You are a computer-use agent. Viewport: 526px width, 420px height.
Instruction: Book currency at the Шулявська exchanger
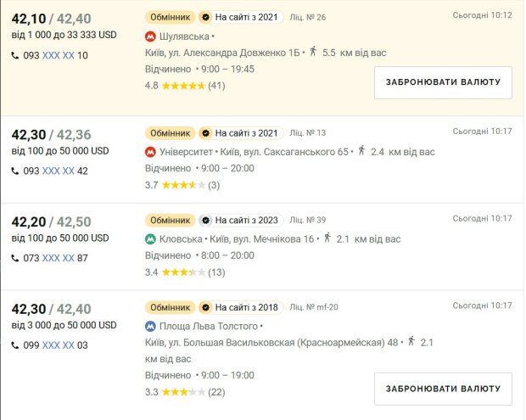click(443, 82)
